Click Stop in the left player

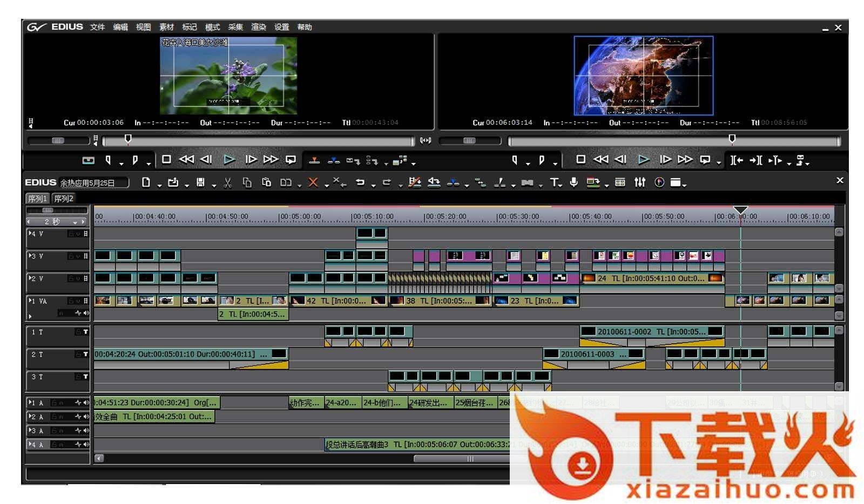pos(166,160)
